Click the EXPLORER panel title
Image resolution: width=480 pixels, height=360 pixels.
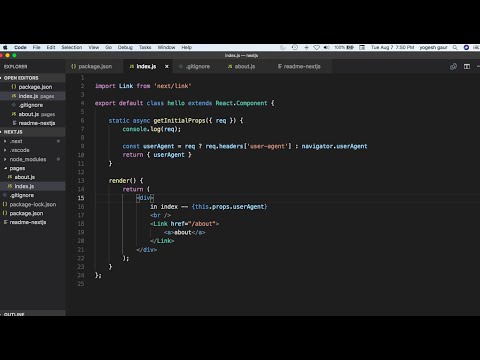[16, 67]
